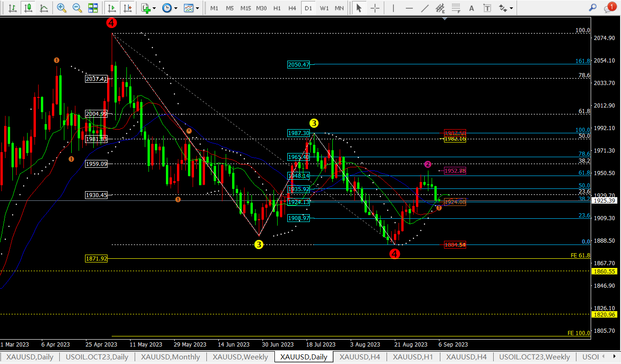Screen dimensions: 621x364
Task: Click the 2050.47 Fibonacci price label
Action: click(298, 65)
